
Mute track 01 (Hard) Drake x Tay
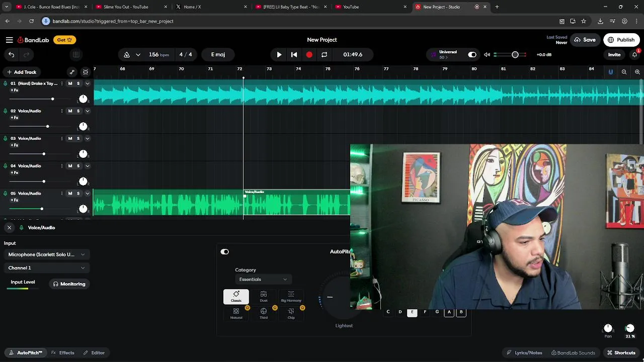click(70, 83)
